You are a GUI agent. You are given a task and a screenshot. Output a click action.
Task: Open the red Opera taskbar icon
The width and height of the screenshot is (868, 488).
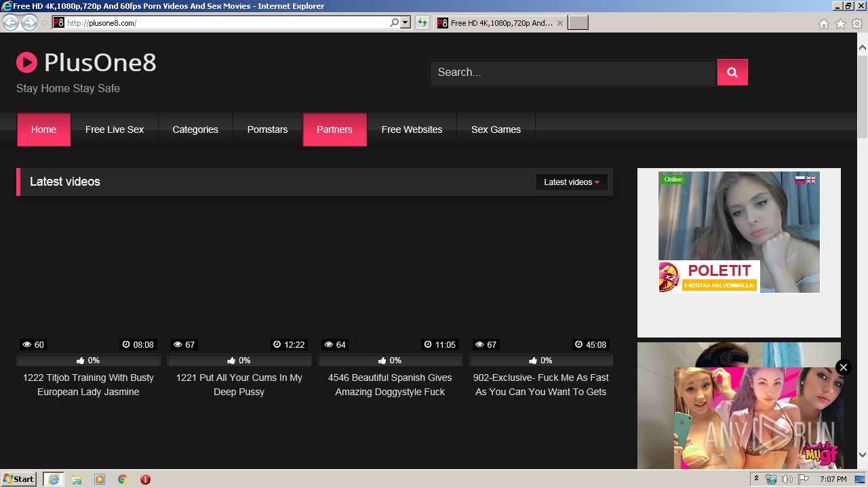(145, 479)
